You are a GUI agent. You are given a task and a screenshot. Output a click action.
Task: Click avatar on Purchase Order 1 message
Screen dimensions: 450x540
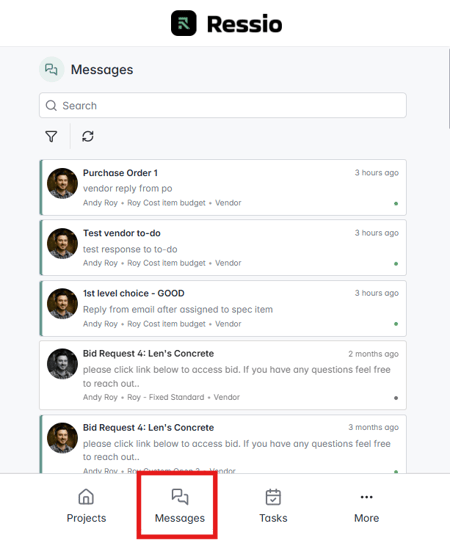pos(62,183)
